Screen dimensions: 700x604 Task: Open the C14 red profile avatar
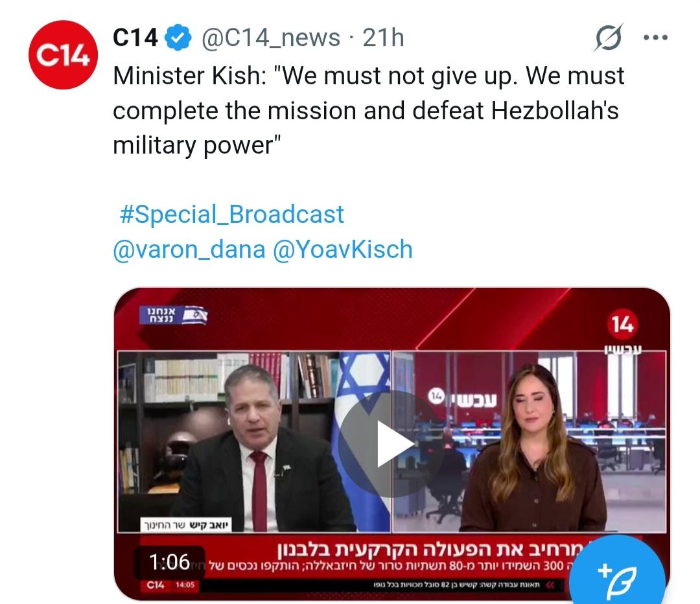[63, 55]
